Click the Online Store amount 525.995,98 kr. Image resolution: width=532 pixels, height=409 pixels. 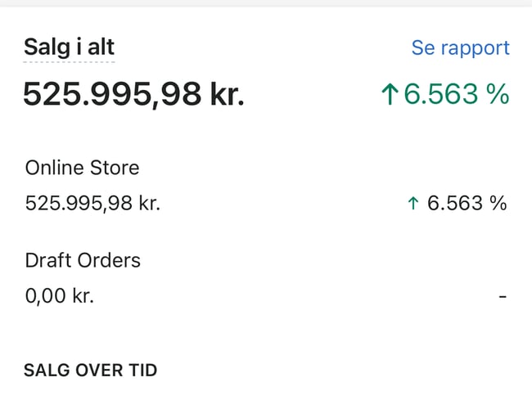92,203
